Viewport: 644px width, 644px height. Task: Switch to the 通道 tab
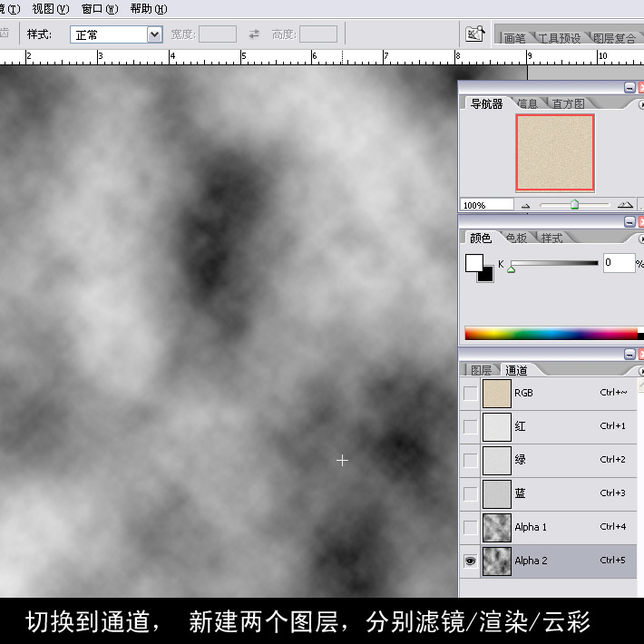pyautogui.click(x=516, y=370)
